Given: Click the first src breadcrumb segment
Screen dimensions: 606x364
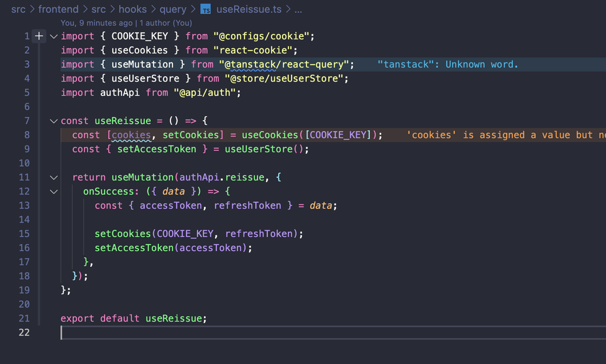Looking at the screenshot, I should (18, 9).
